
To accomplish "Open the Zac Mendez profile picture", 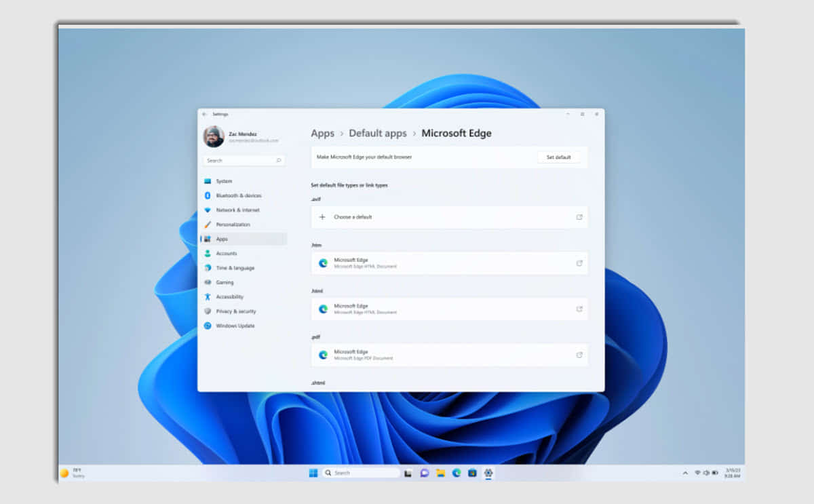I will 213,136.
